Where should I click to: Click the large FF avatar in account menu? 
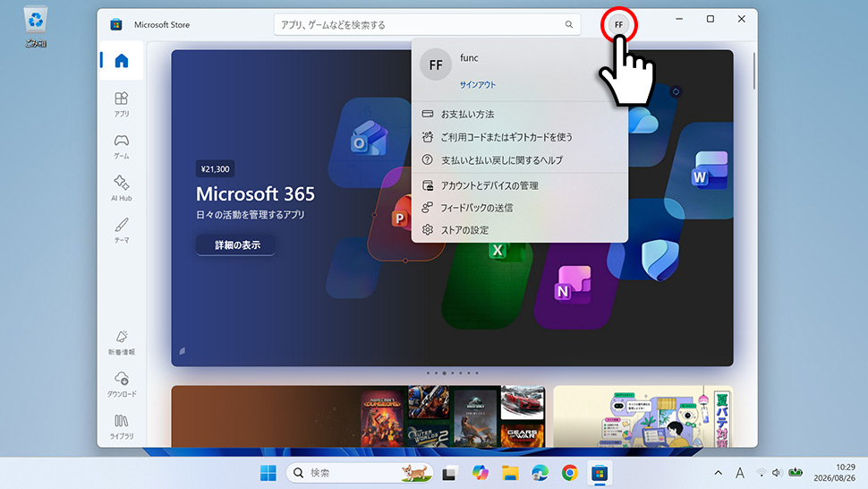(x=436, y=64)
